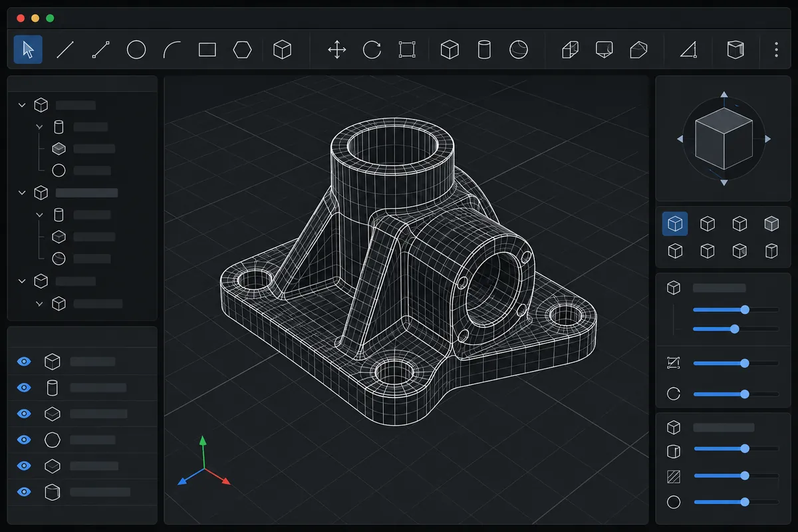This screenshot has height=532, width=798.
Task: Collapse the first top-level group in the model tree
Action: tap(22, 105)
